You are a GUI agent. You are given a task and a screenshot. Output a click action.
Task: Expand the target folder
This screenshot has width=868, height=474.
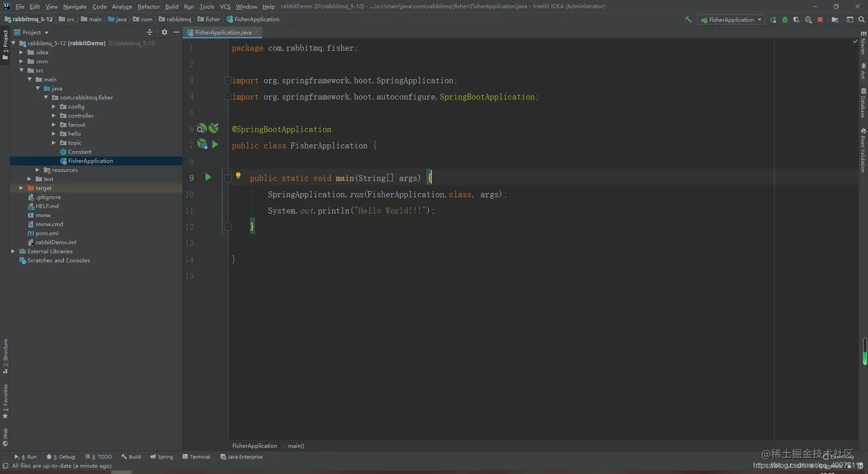[x=22, y=188]
